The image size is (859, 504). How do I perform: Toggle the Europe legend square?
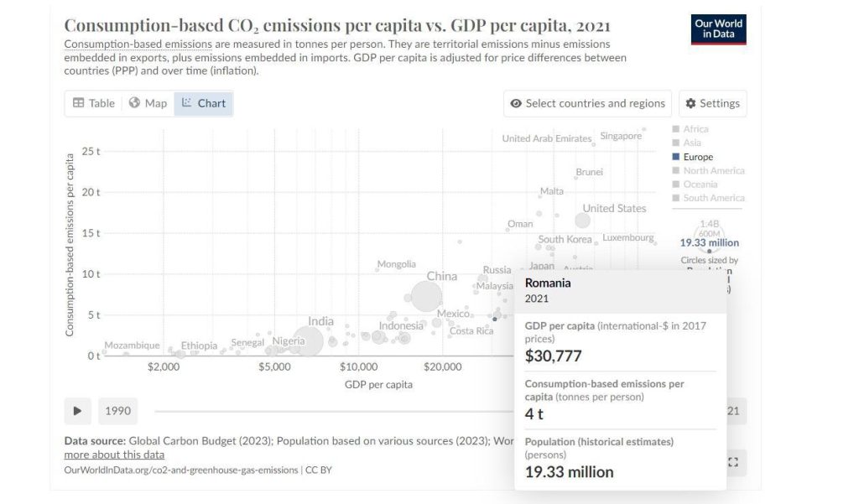pyautogui.click(x=676, y=157)
